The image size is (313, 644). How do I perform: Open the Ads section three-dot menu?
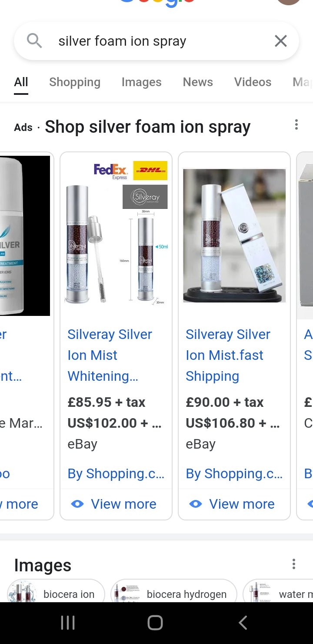296,125
